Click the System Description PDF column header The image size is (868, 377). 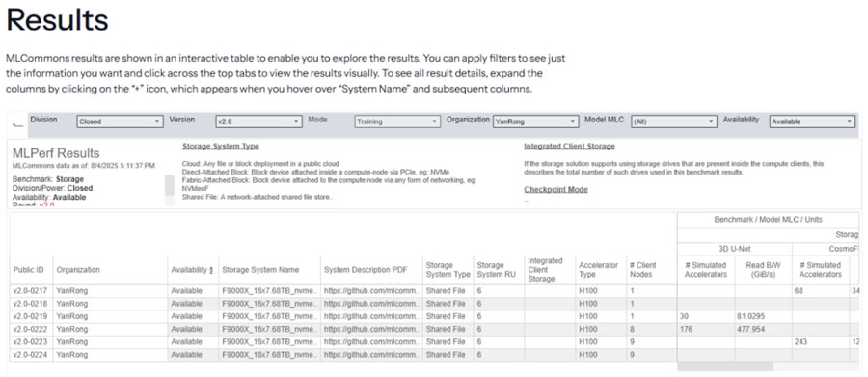(x=366, y=270)
